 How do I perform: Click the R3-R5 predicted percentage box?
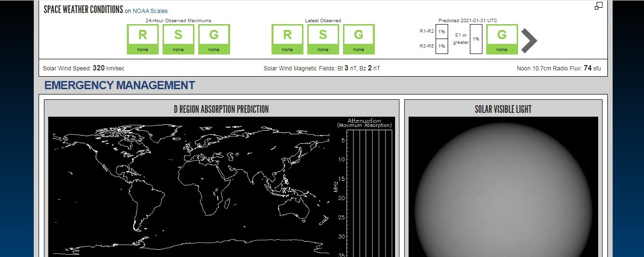click(441, 46)
